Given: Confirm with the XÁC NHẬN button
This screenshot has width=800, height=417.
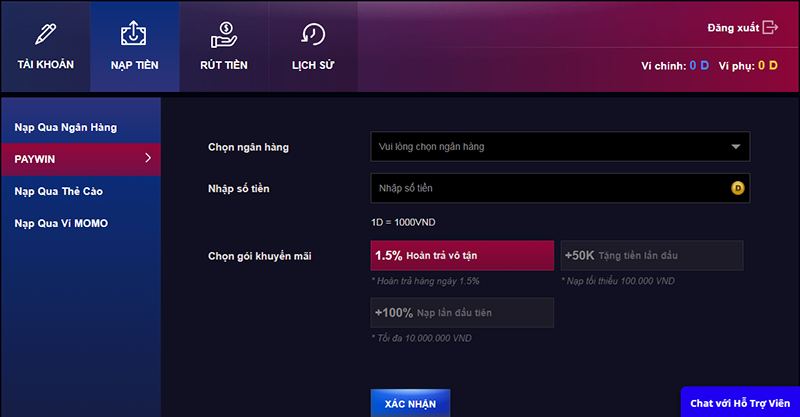Looking at the screenshot, I should coord(410,403).
